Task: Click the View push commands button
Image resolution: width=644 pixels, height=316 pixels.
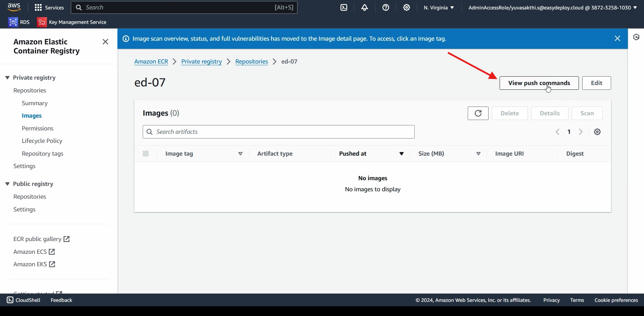Action: (539, 83)
